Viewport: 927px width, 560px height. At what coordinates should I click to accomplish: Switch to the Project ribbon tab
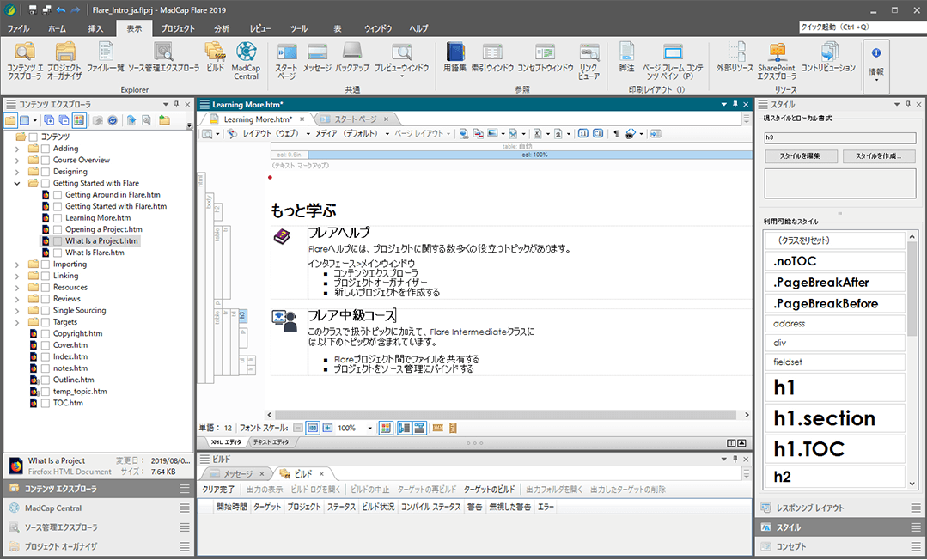tap(178, 28)
